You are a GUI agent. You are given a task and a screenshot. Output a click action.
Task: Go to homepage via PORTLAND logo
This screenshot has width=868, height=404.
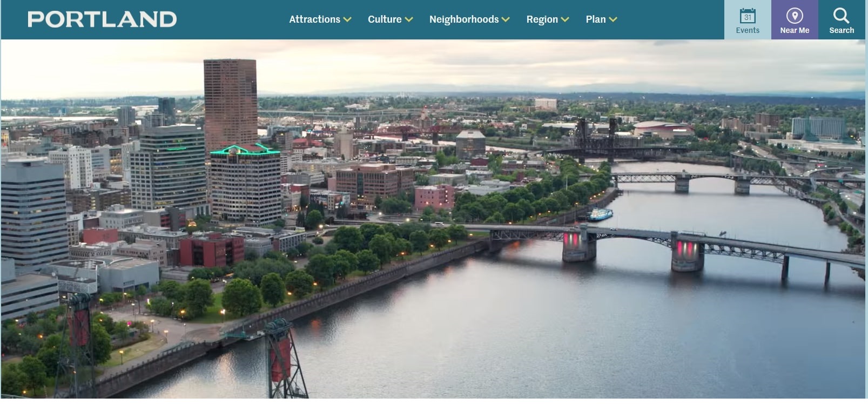pyautogui.click(x=102, y=19)
